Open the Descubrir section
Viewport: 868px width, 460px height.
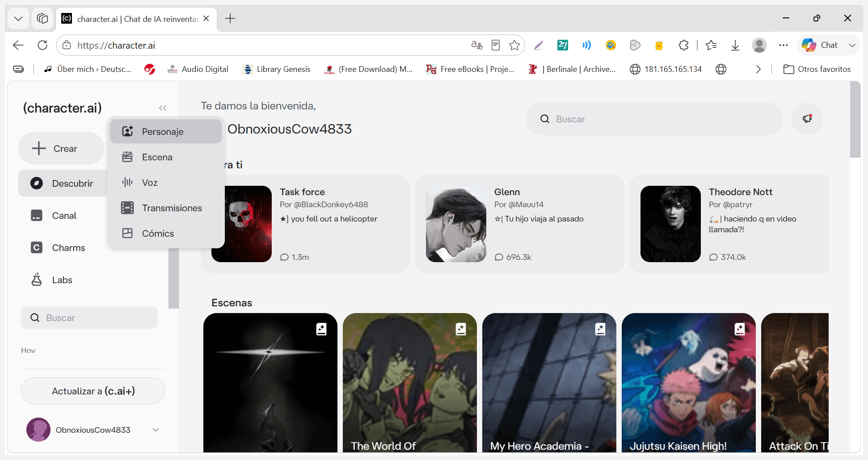coord(63,183)
